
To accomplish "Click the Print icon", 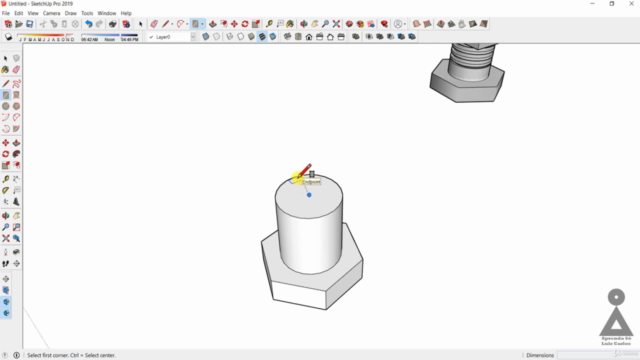I will click(113, 24).
